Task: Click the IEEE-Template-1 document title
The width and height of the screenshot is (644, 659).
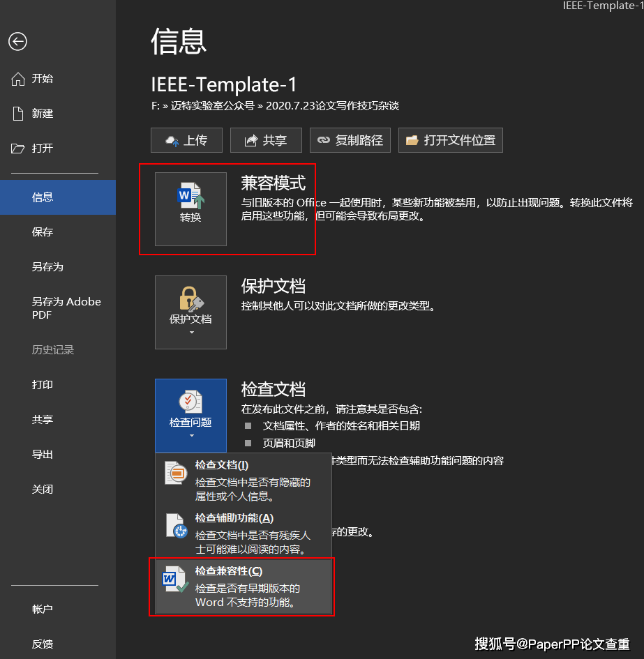Action: coord(224,84)
